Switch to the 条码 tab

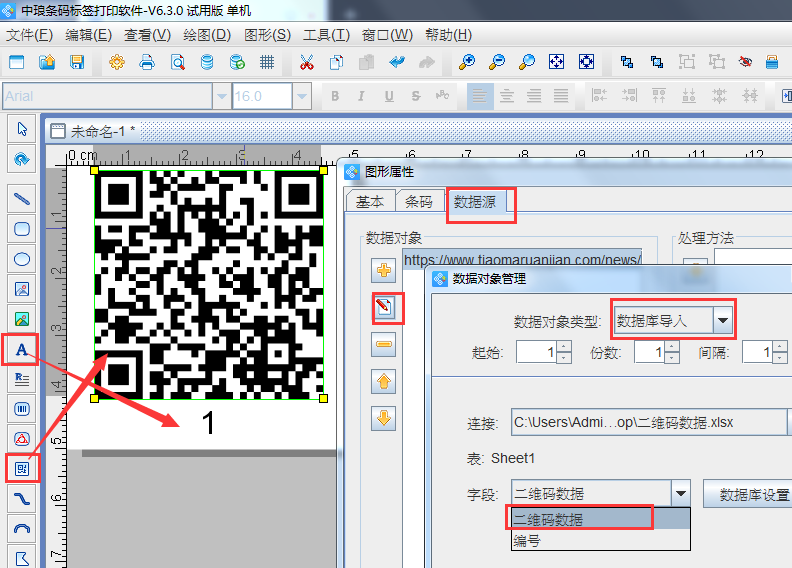419,202
